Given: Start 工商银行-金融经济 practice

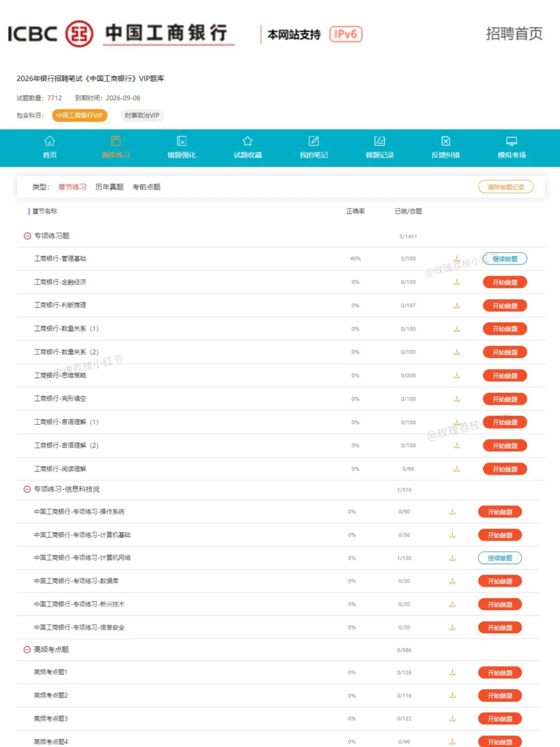Looking at the screenshot, I should (505, 282).
